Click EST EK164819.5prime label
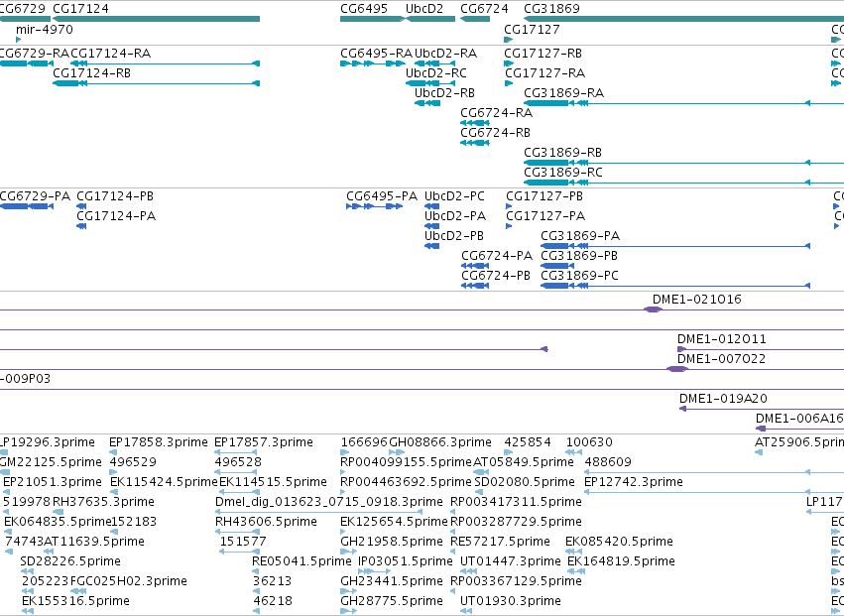The width and height of the screenshot is (844, 616). pos(621,561)
